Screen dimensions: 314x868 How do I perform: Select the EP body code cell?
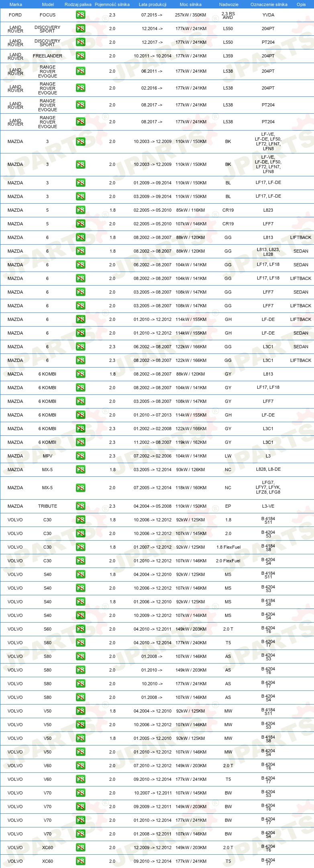coord(228,506)
